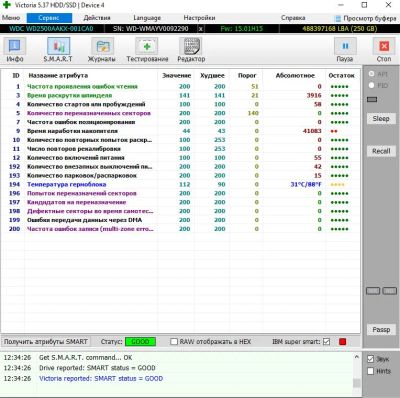Click the Остаток column header
The height and width of the screenshot is (398, 400).
(x=341, y=76)
